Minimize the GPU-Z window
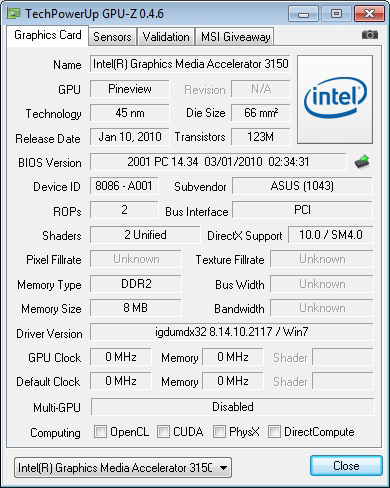Viewport: 390px width, 488px height. pos(303,14)
